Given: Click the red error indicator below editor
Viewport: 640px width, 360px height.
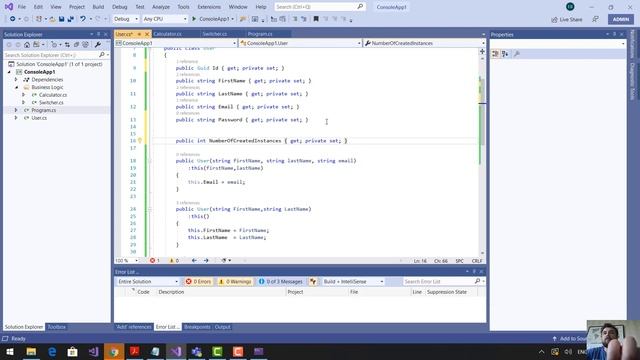Looking at the screenshot, I should 155,260.
